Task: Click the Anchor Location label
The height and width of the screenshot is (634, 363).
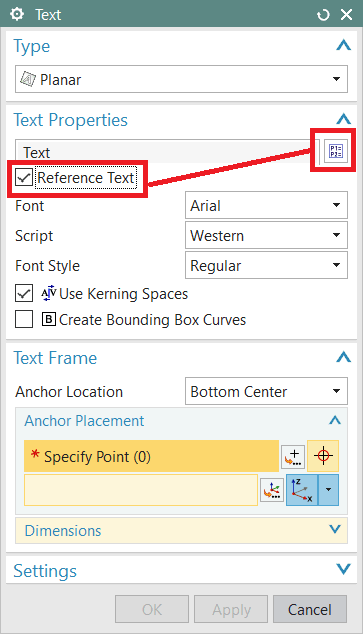Action: point(69,391)
